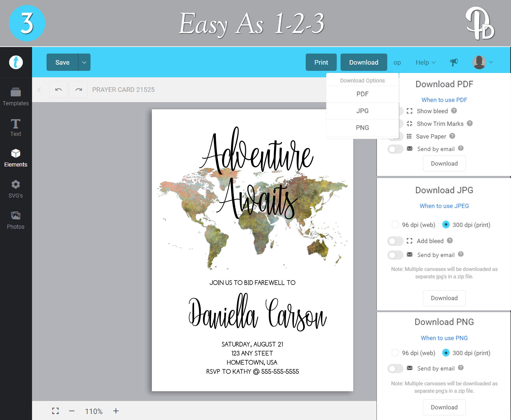Image resolution: width=511 pixels, height=420 pixels.
Task: Click Download button under Download JPG
Action: pos(444,298)
